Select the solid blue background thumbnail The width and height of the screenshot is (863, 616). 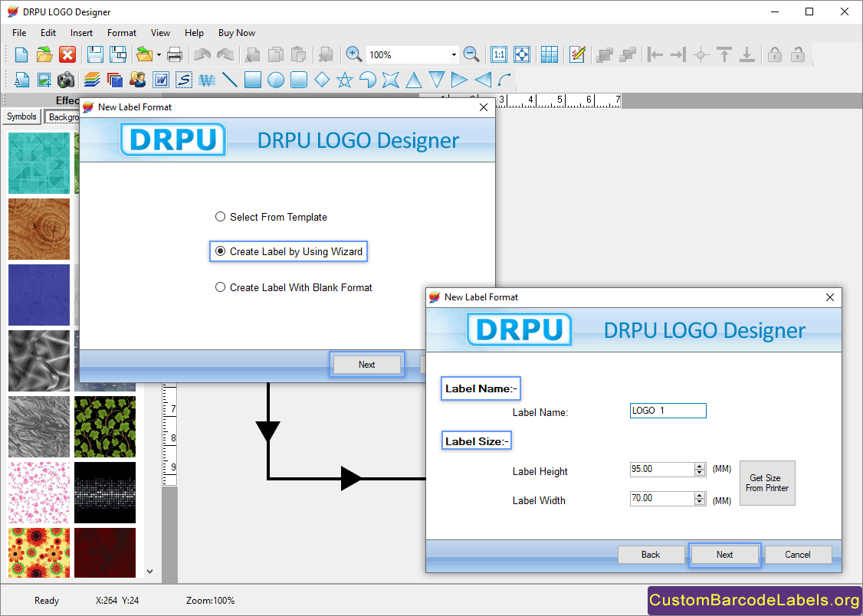click(39, 295)
